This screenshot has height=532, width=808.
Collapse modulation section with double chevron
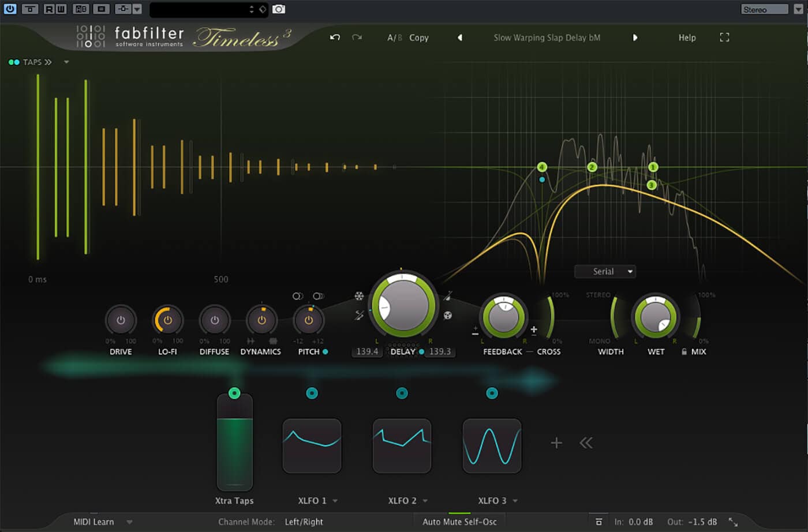(x=586, y=443)
